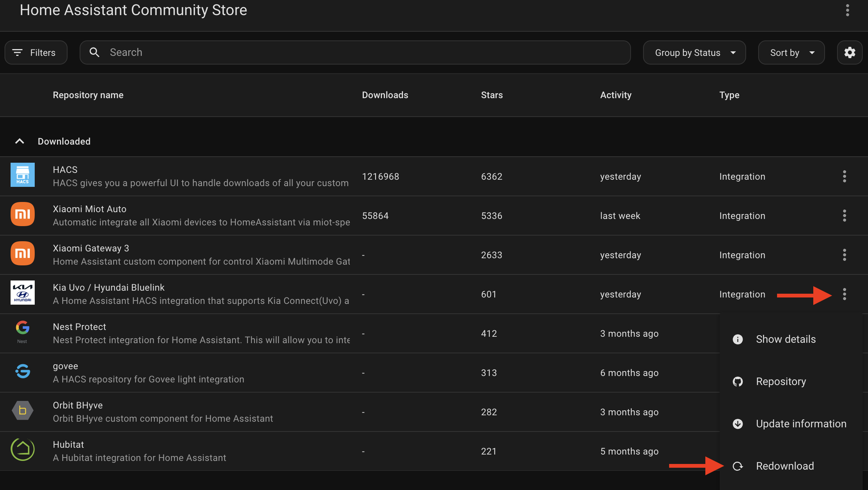The width and height of the screenshot is (868, 490).
Task: Click the HACS store logo thumbnail
Action: click(23, 175)
